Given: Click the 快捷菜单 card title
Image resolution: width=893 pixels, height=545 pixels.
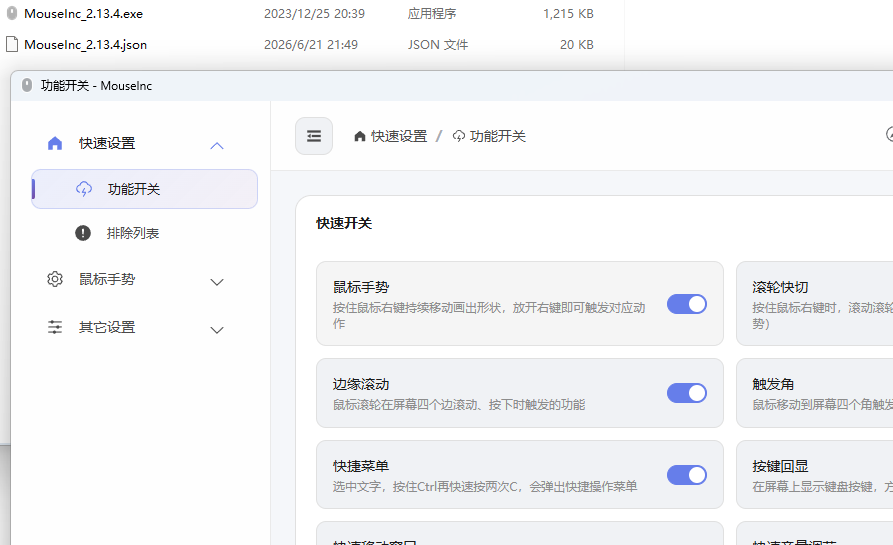Looking at the screenshot, I should [361, 466].
